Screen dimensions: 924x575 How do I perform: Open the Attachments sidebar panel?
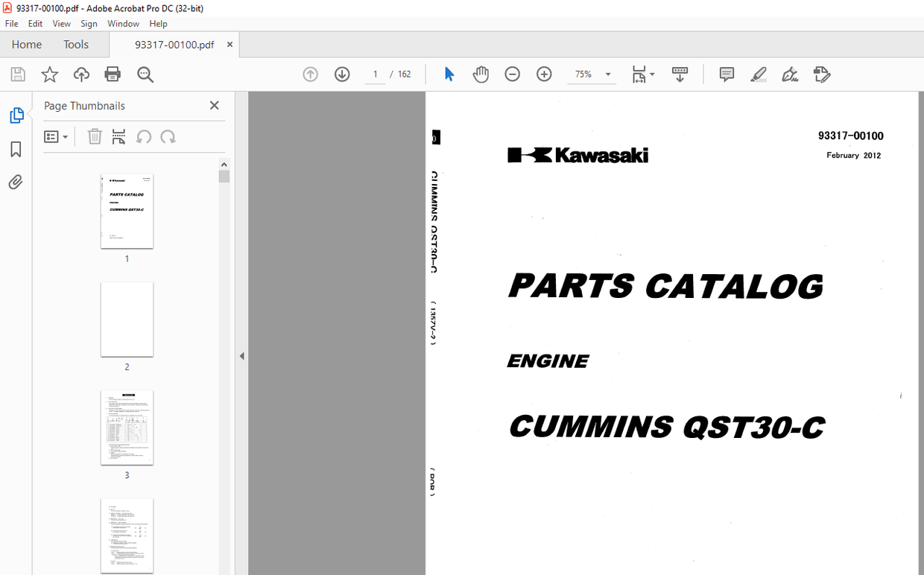16,181
